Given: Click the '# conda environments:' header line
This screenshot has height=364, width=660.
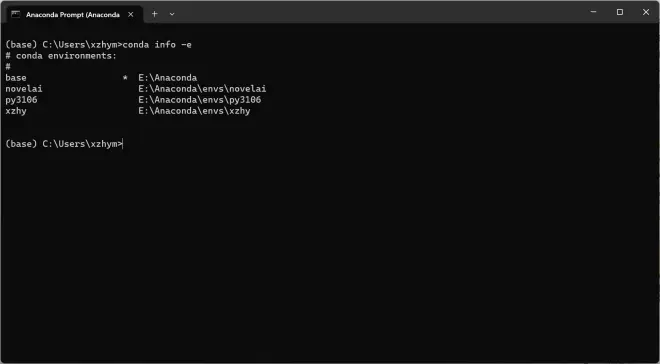Looking at the screenshot, I should (x=61, y=56).
